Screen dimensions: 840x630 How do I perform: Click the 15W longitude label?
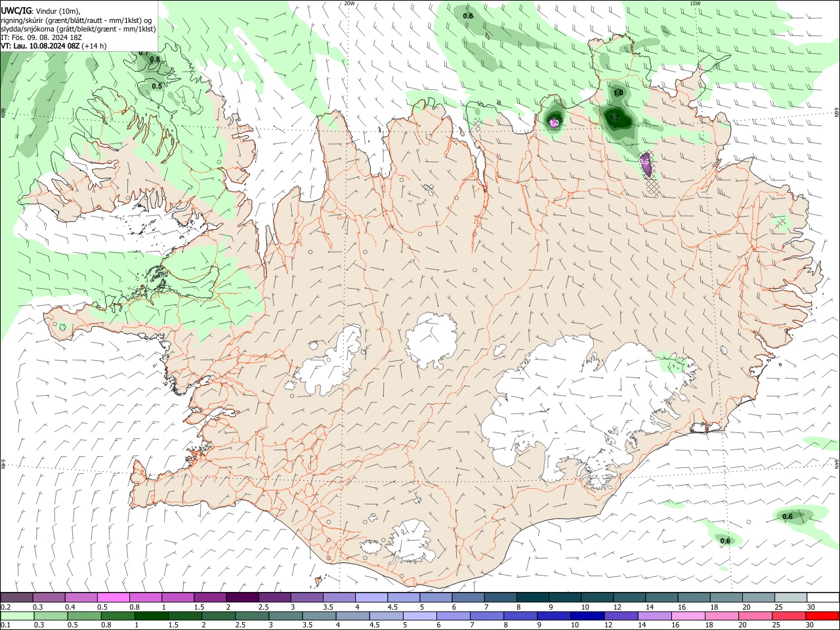[695, 3]
